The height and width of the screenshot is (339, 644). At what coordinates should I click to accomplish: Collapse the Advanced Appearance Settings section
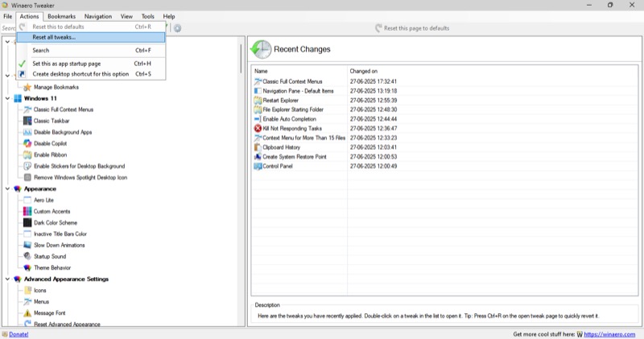7,279
